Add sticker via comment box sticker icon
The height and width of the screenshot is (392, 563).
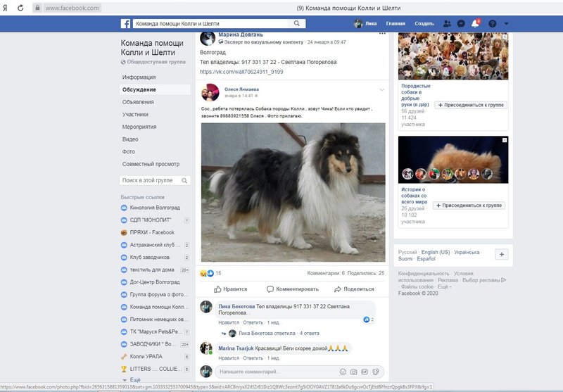(x=376, y=372)
